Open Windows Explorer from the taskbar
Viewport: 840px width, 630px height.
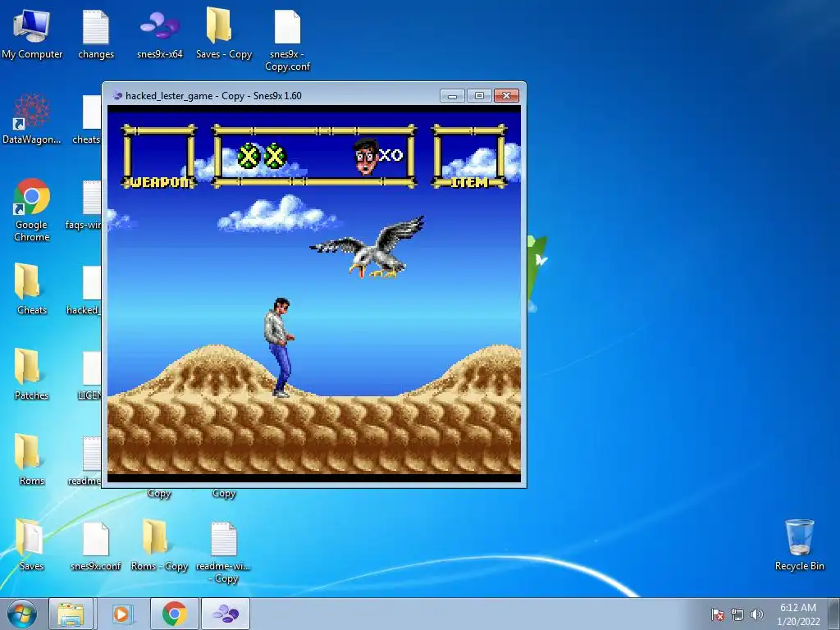coord(71,614)
